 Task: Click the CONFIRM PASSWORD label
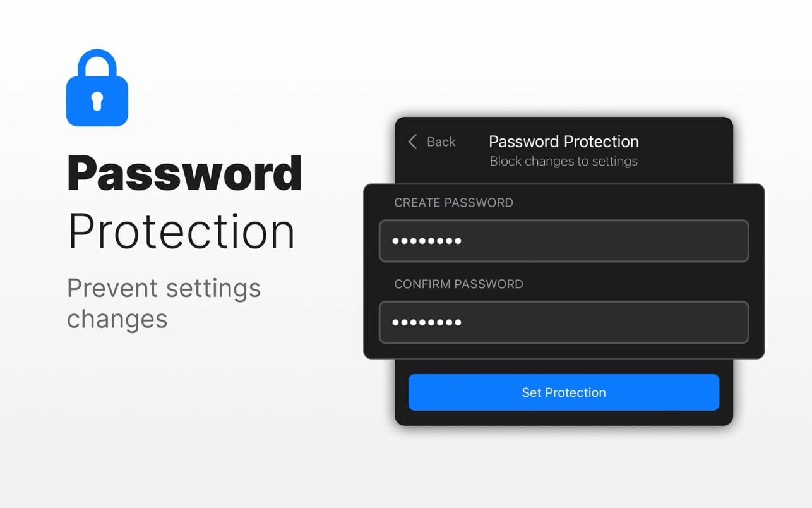[458, 284]
